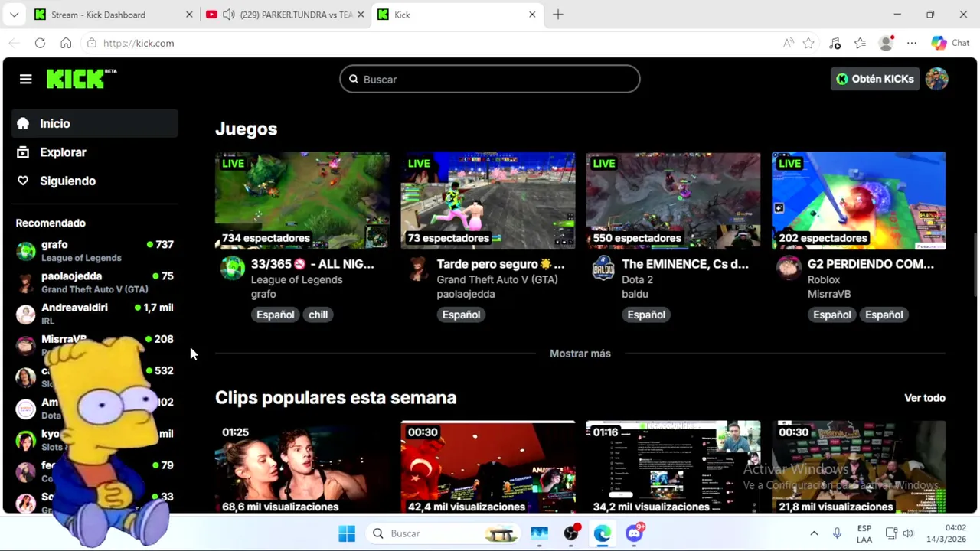980x551 pixels.
Task: Open the user profile avatar menu
Action: pos(936,79)
